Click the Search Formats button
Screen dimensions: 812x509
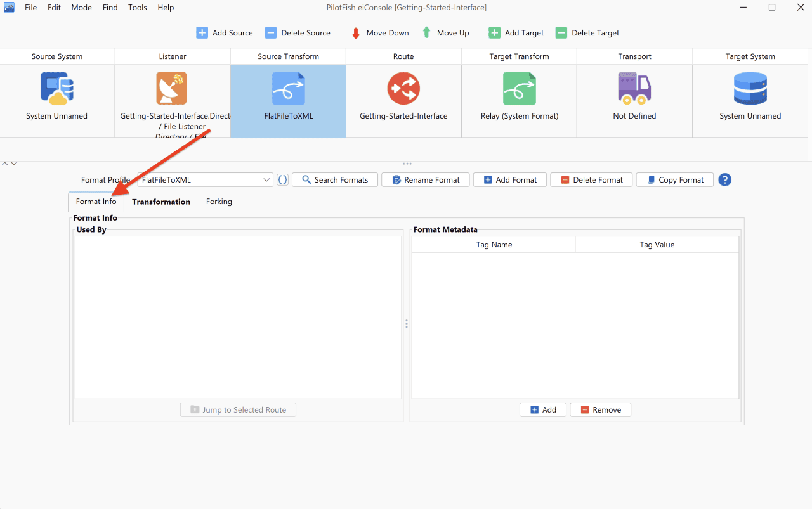(x=335, y=180)
